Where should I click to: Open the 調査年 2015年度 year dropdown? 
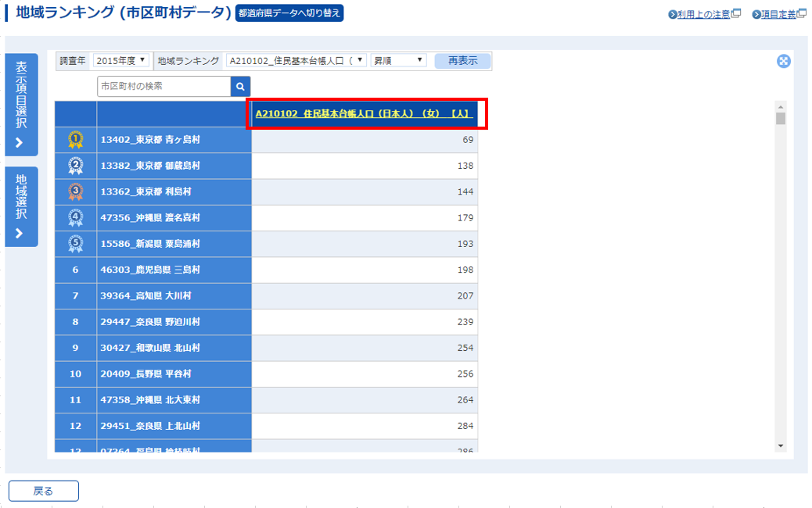click(x=120, y=61)
